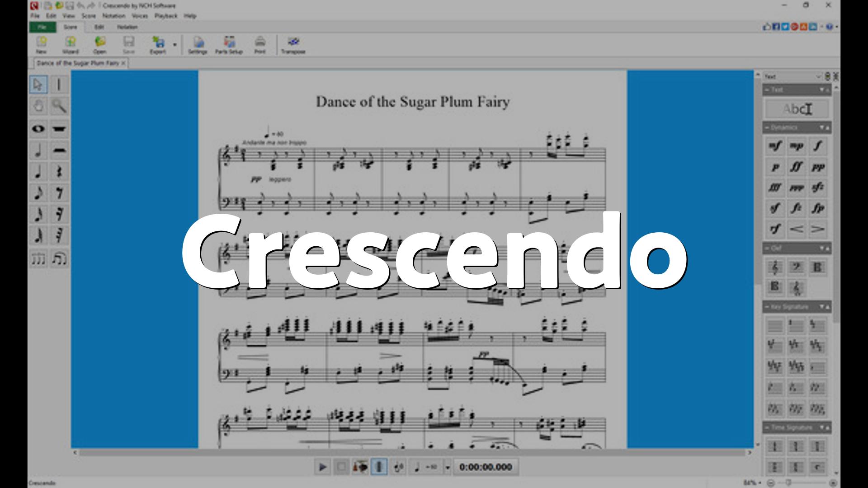Open the tempo dropdown arrow

(447, 467)
